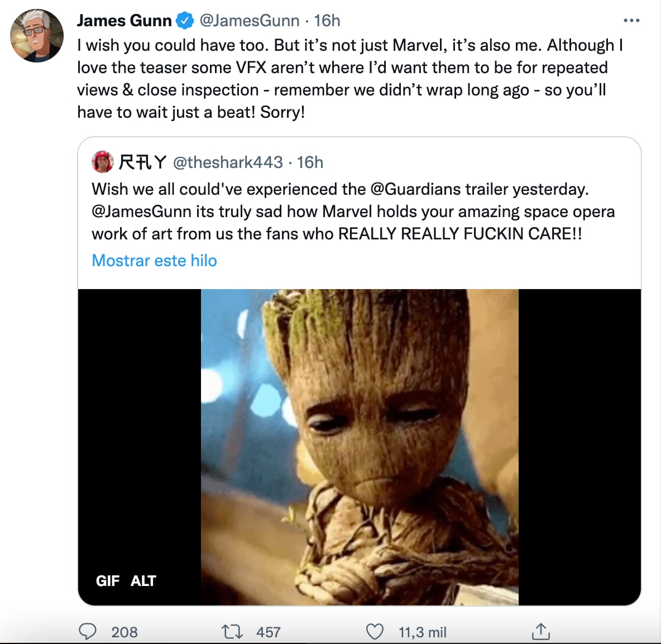Open the @theshark443 handle
Viewport: 661px width, 644px height.
coord(228,162)
